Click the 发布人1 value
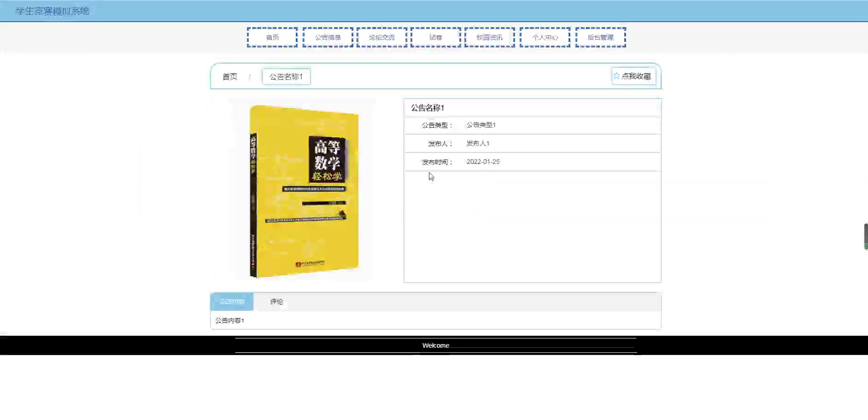This screenshot has width=868, height=420. tap(478, 143)
